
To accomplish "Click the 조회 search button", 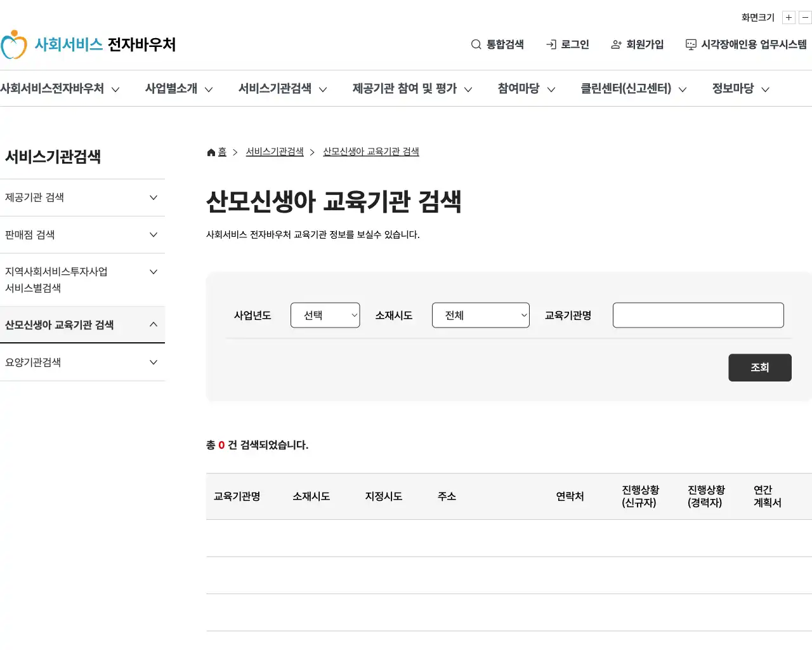I will point(759,368).
